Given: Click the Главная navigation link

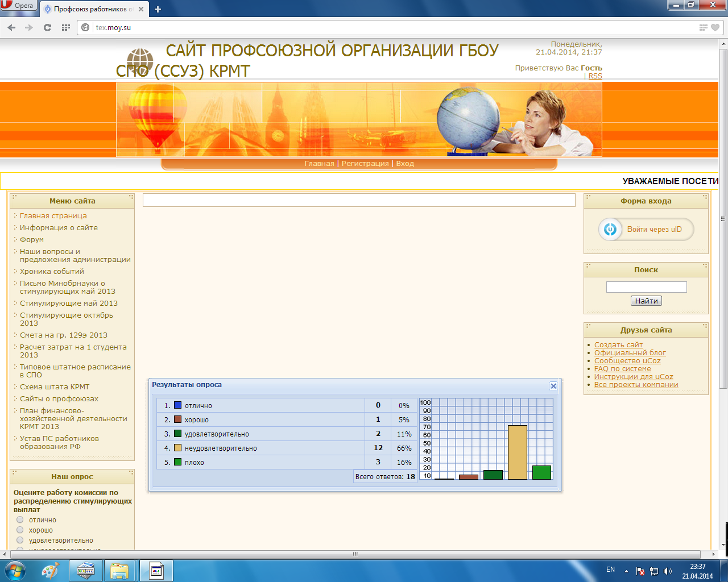Looking at the screenshot, I should pyautogui.click(x=319, y=164).
